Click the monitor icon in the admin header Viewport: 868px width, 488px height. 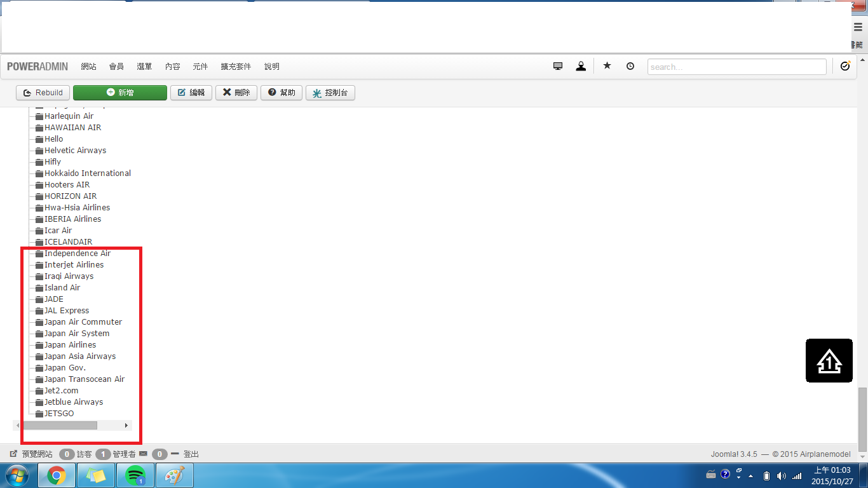tap(558, 66)
